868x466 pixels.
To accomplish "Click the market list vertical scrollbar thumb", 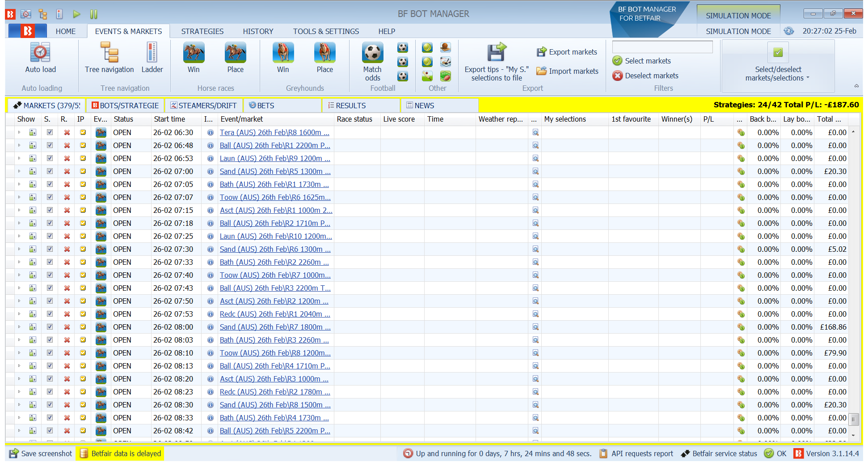I will tap(853, 419).
